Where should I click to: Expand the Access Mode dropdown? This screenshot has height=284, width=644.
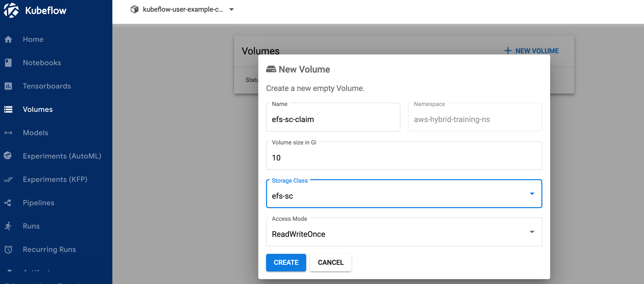[404, 234]
